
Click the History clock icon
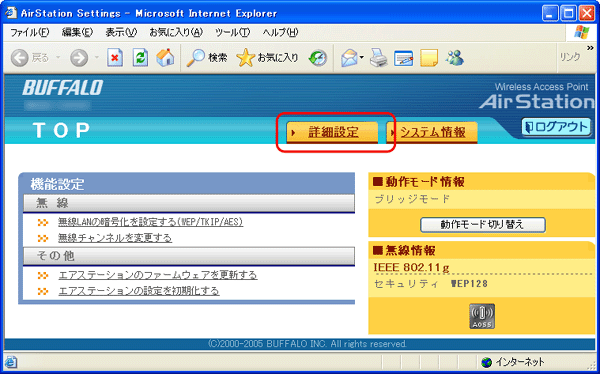coord(318,58)
